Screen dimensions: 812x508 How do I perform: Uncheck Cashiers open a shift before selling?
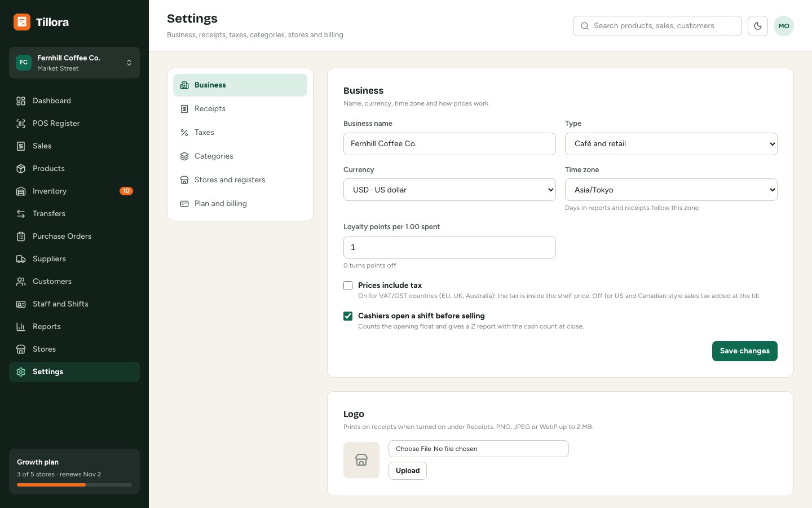[348, 316]
